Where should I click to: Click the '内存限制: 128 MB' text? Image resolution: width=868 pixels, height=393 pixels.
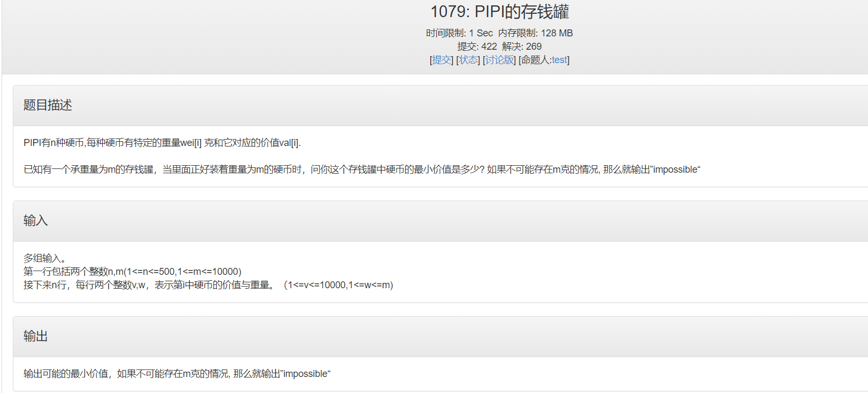tap(535, 33)
